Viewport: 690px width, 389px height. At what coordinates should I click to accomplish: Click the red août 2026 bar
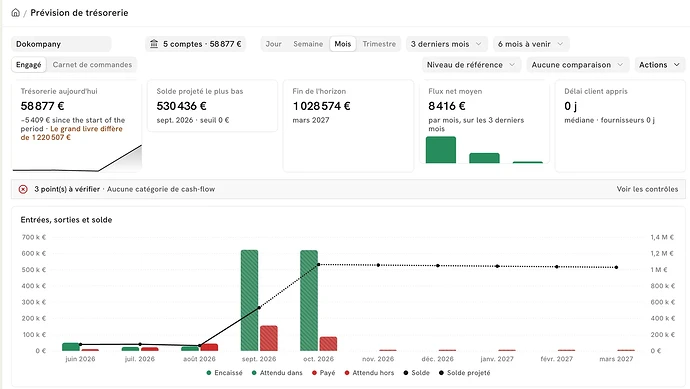coord(209,348)
